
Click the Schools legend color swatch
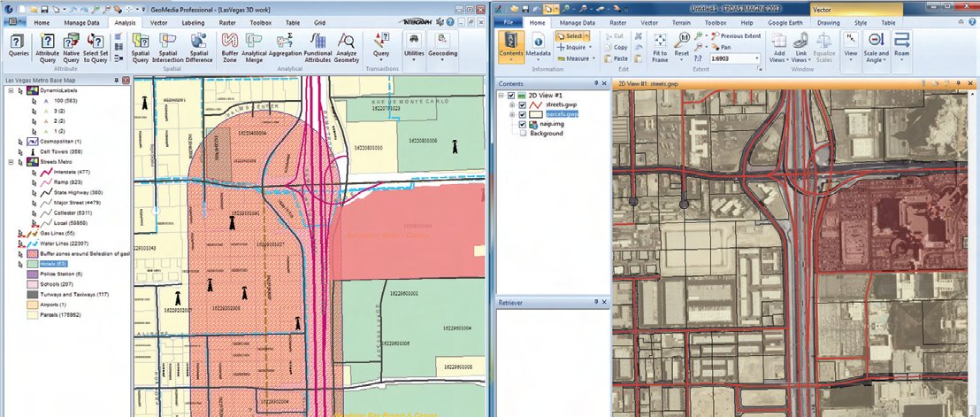(32, 284)
